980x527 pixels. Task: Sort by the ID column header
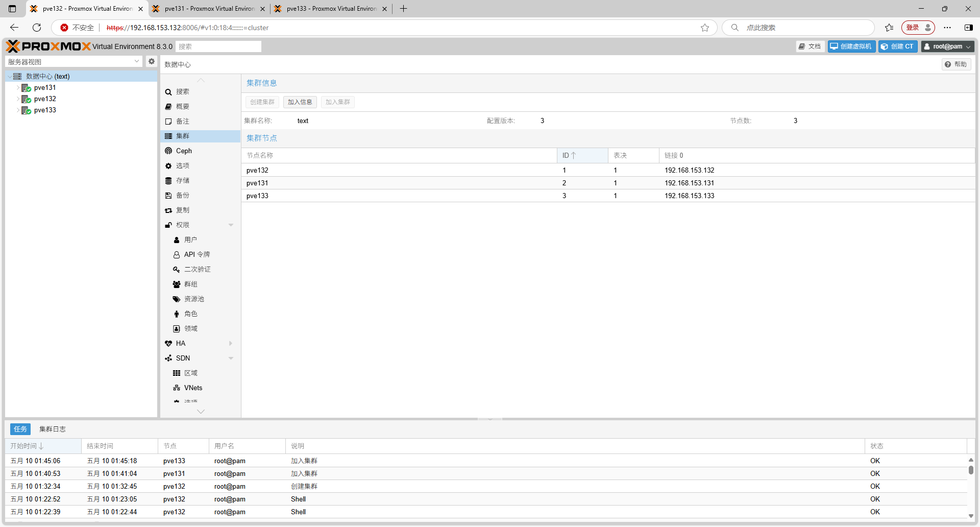coord(582,155)
